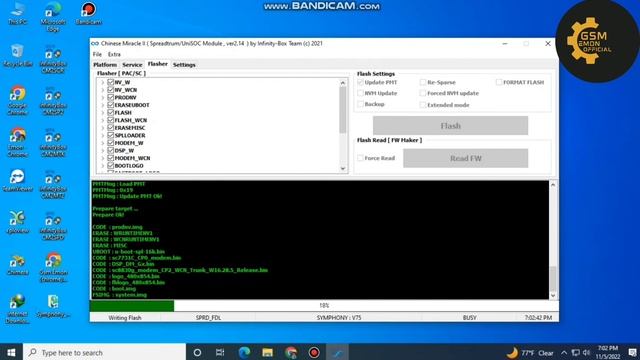Open the Bandicam desktop shortcut
The height and width of the screenshot is (360, 640).
coord(89,13)
